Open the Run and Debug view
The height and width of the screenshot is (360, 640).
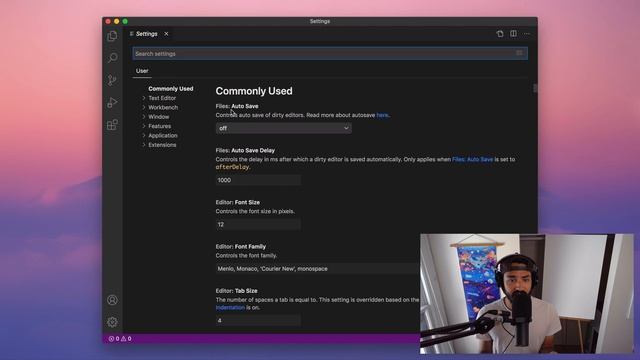point(112,102)
